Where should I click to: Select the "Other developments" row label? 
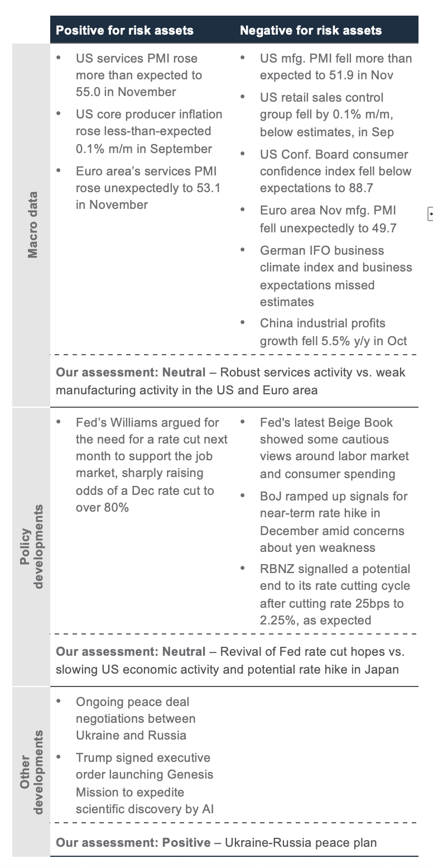(32, 770)
